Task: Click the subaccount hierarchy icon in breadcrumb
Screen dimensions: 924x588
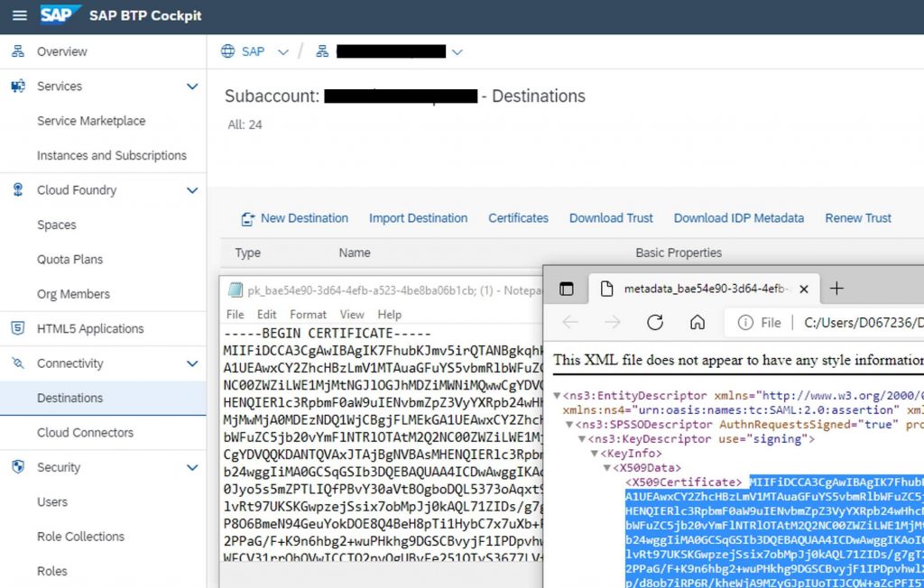Action: 322,51
